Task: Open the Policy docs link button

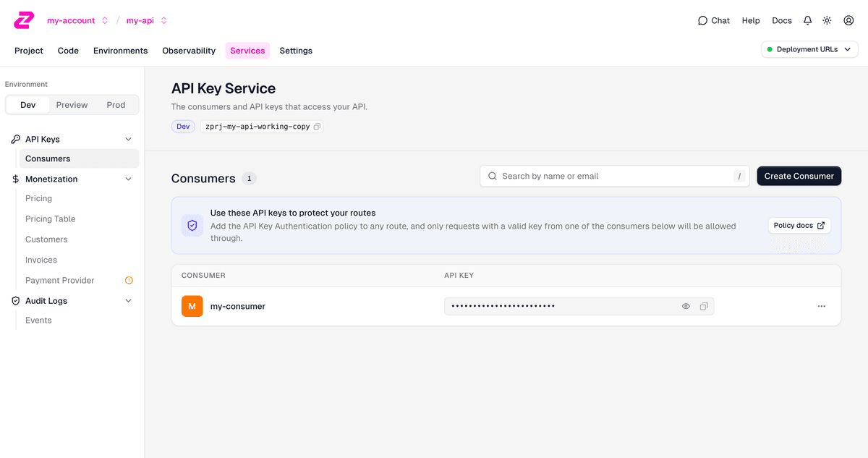Action: click(x=799, y=226)
